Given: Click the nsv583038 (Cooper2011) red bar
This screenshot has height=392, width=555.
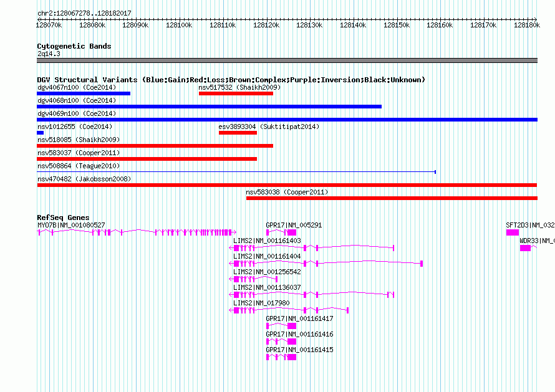Looking at the screenshot, I should 392,198.
